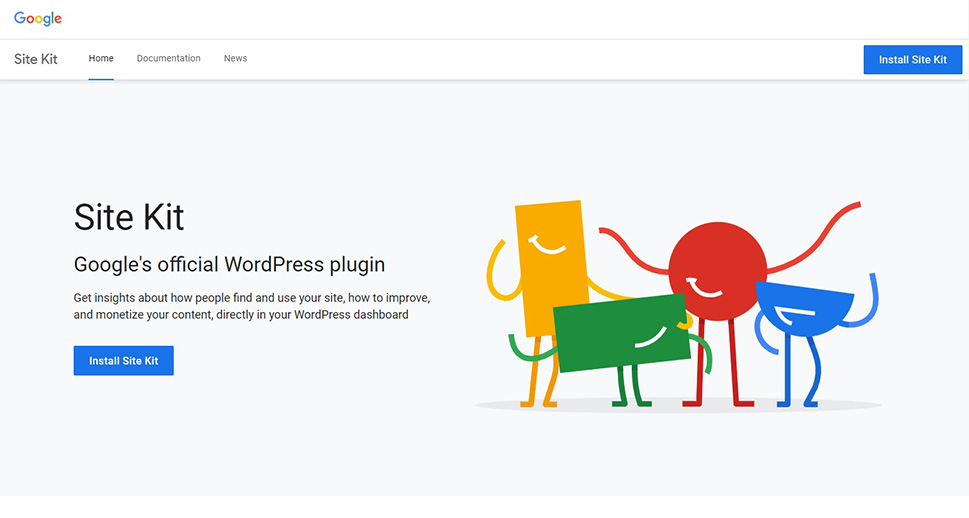Screen dimensions: 969x518
Task: Open the Home tab
Action: (101, 58)
